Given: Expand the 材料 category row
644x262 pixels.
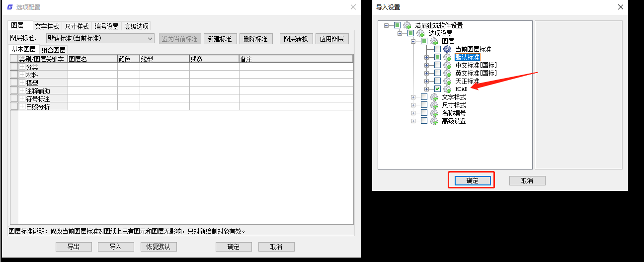Looking at the screenshot, I should tap(22, 75).
